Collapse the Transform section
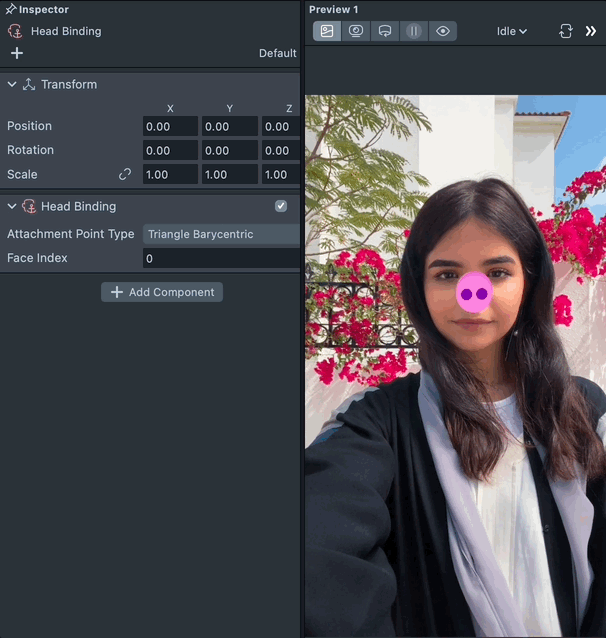Viewport: 606px width, 638px height. point(12,84)
